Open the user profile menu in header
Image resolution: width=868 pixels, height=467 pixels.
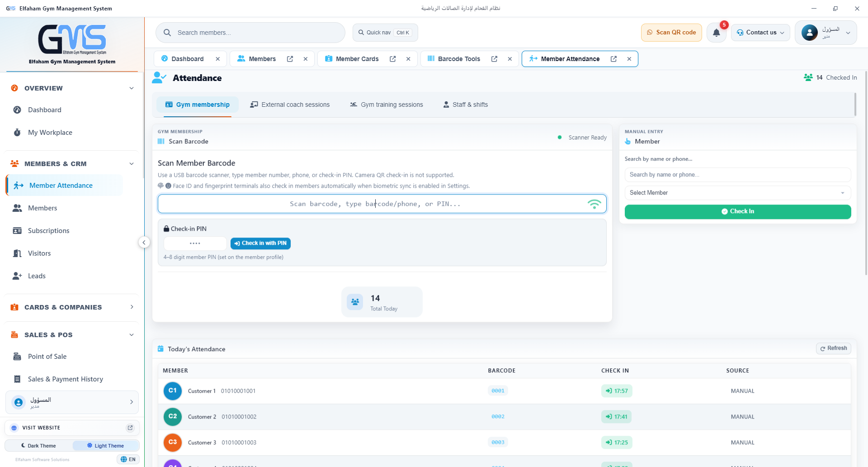[x=826, y=33]
